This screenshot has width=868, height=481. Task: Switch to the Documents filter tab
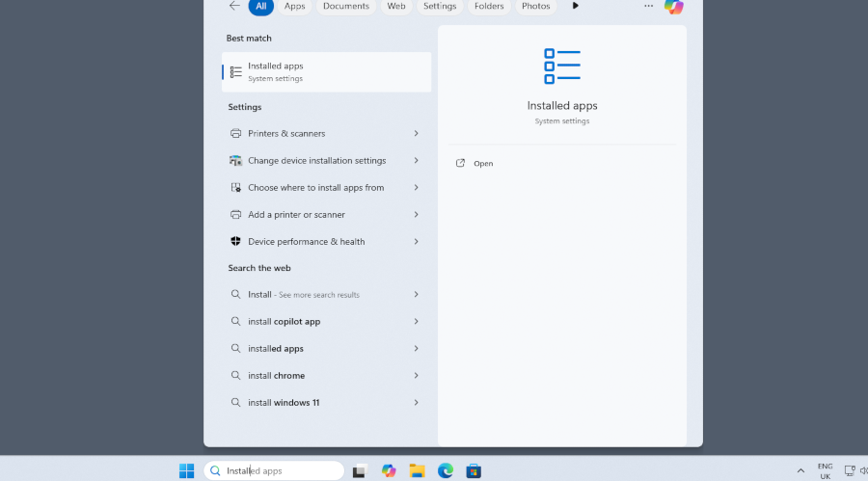point(346,6)
